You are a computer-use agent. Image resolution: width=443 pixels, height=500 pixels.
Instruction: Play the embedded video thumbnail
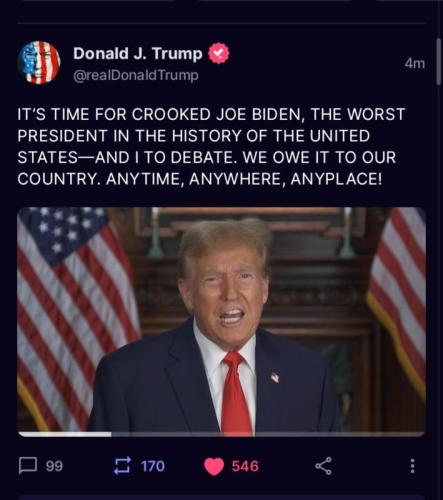click(221, 322)
